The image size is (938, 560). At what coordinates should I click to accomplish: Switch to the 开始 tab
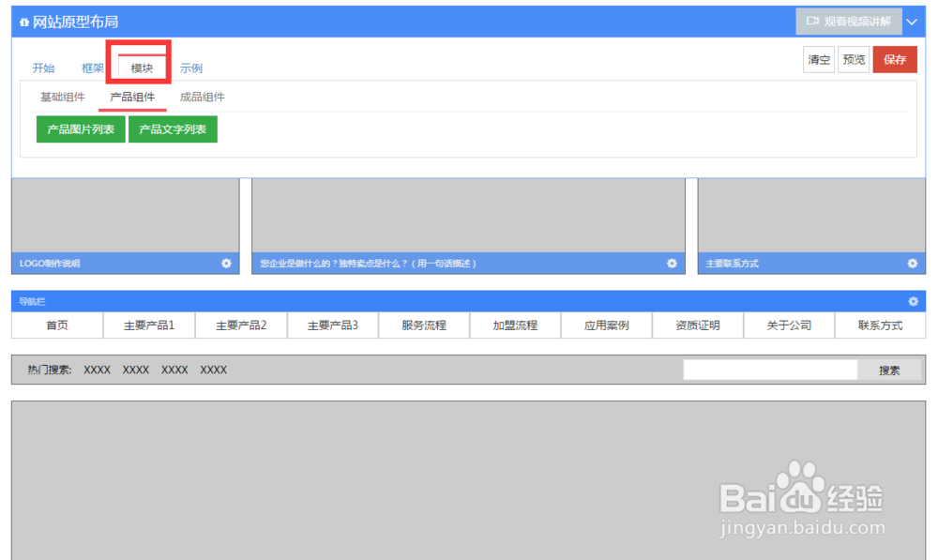point(43,68)
